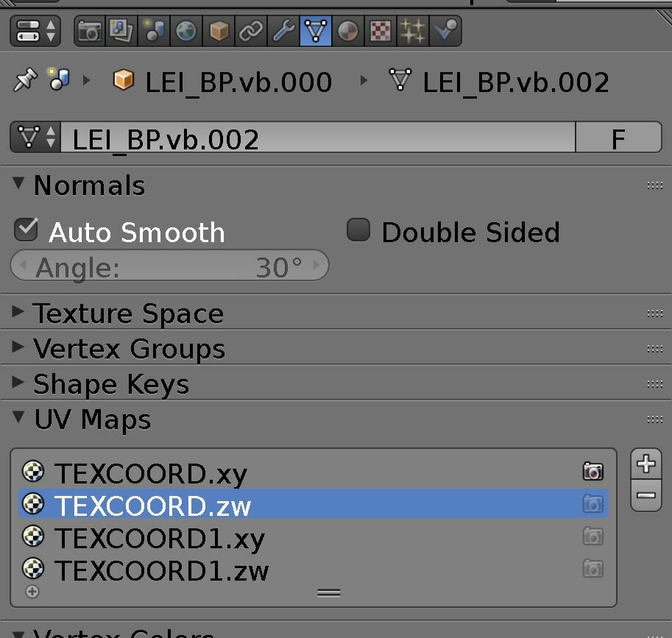Click LEI_BP.vb.002 mesh in the breadcrumb
Image resolution: width=672 pixels, height=638 pixels.
[x=499, y=82]
